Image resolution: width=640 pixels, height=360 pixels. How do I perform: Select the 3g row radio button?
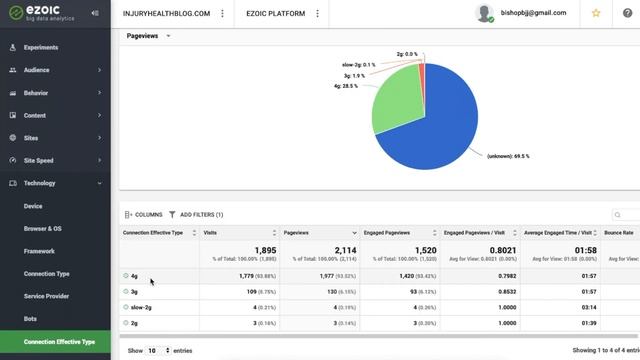click(126, 291)
